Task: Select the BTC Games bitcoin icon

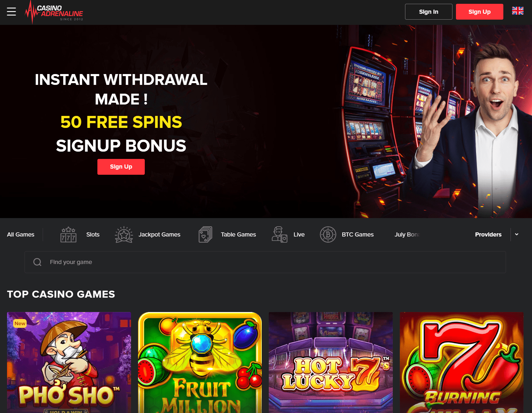Action: tap(328, 234)
